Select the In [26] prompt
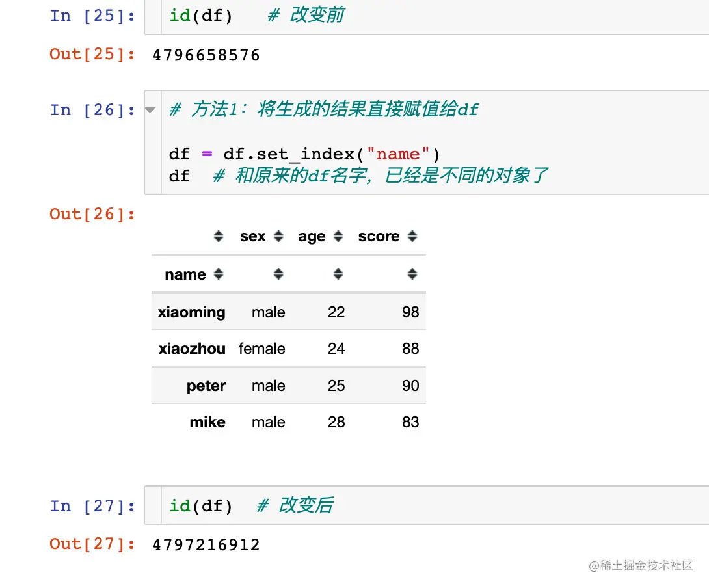The width and height of the screenshot is (709, 588). click(92, 110)
